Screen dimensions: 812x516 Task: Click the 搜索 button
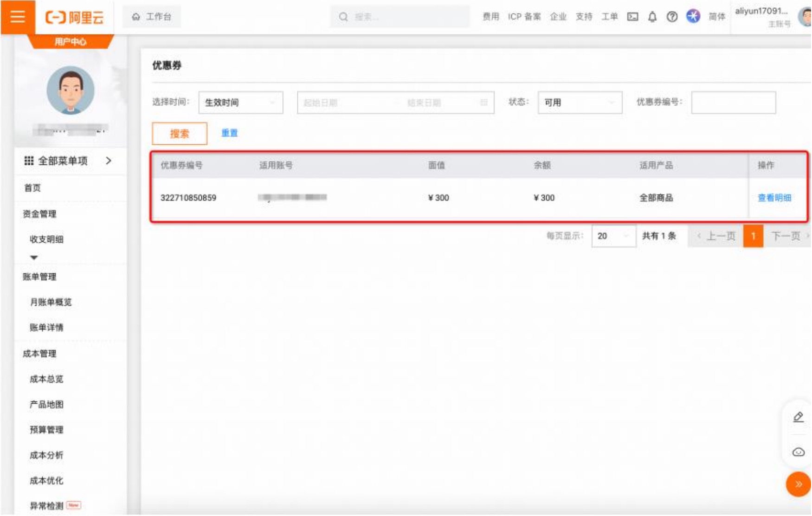[x=180, y=134]
